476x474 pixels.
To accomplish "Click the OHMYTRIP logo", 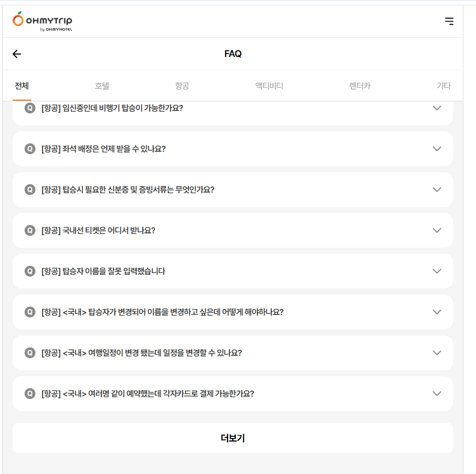I will pos(42,22).
